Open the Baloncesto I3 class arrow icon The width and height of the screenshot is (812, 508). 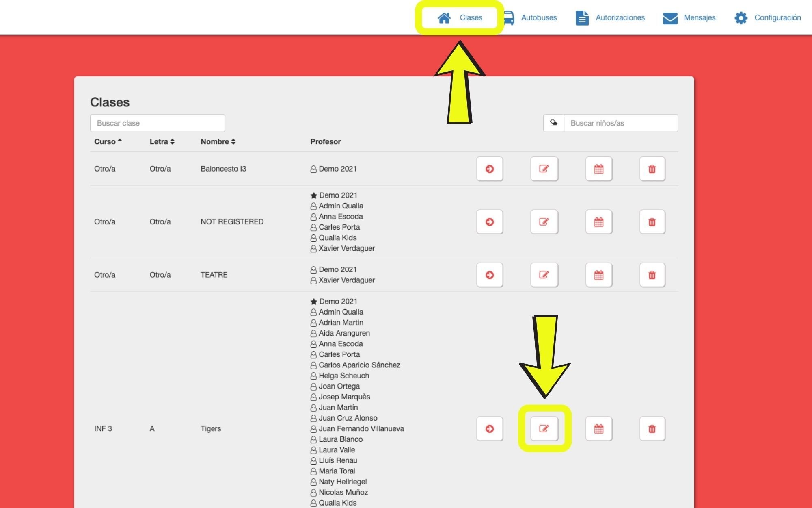[x=490, y=169]
